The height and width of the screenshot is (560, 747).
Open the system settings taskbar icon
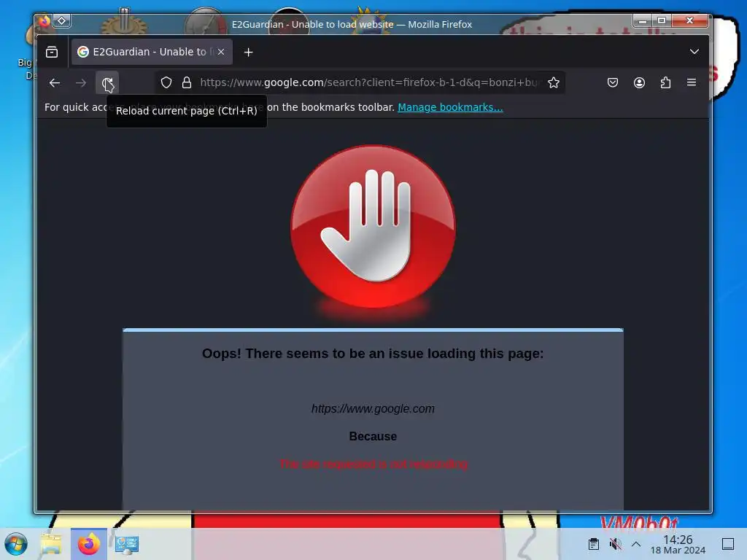click(x=127, y=544)
